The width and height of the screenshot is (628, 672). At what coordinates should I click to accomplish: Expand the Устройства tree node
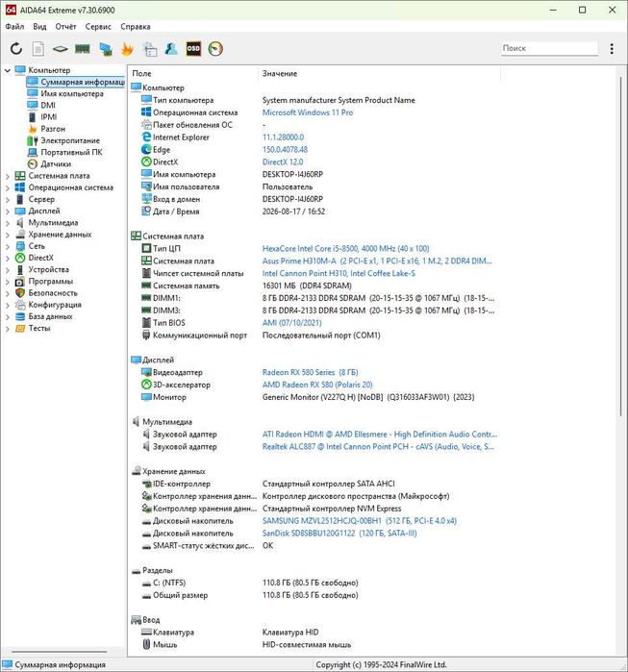click(x=8, y=270)
